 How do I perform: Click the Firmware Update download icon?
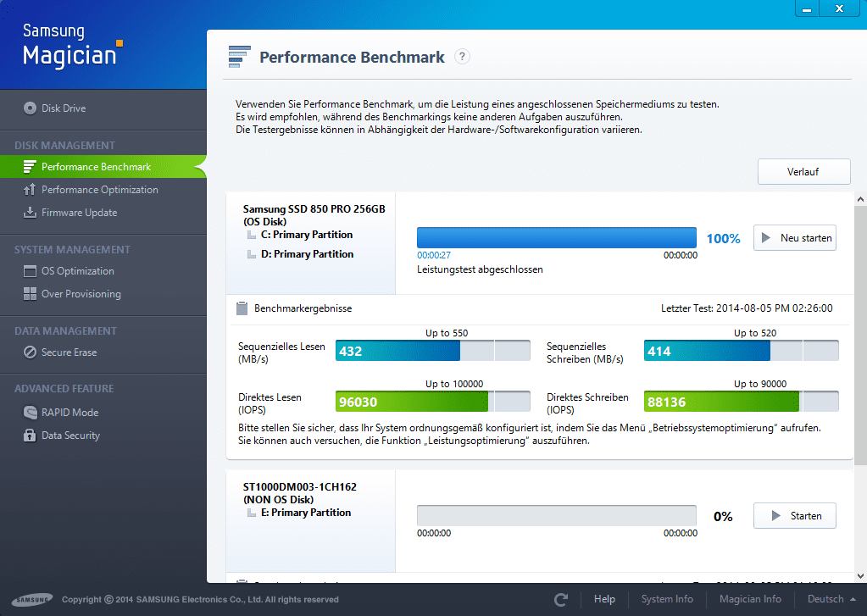tap(30, 213)
